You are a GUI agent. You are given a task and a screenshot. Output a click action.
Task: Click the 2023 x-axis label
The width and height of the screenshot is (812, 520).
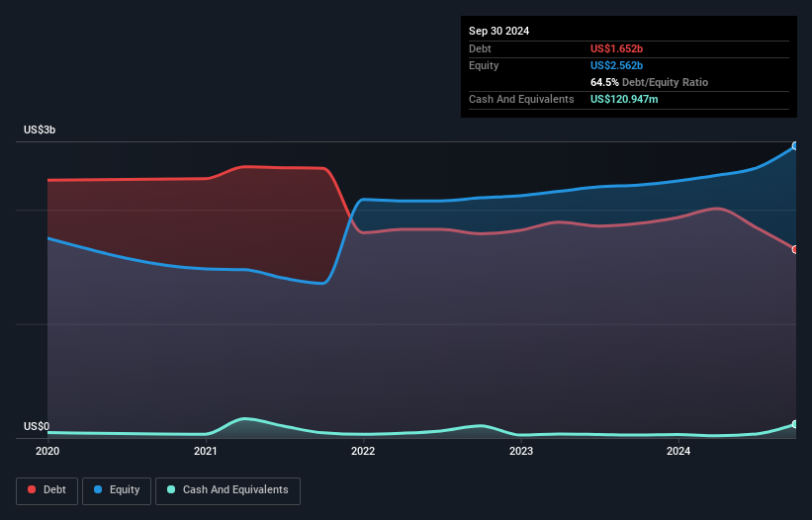click(x=521, y=451)
